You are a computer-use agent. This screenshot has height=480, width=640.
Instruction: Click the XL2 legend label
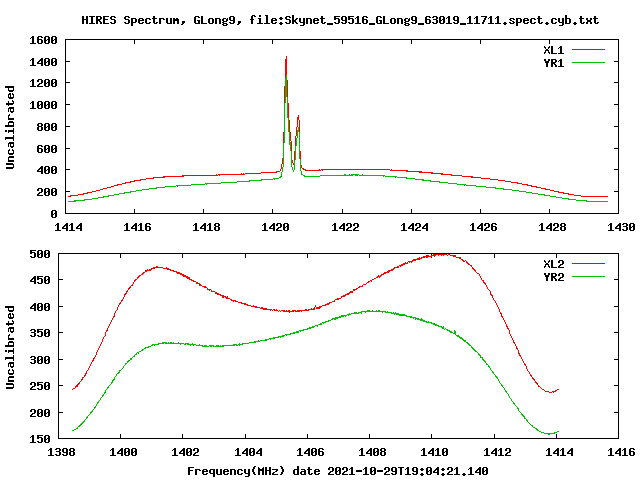pyautogui.click(x=553, y=264)
